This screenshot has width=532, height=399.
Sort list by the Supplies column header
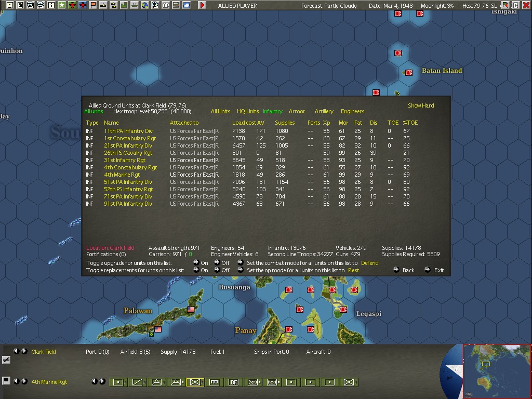click(x=285, y=123)
